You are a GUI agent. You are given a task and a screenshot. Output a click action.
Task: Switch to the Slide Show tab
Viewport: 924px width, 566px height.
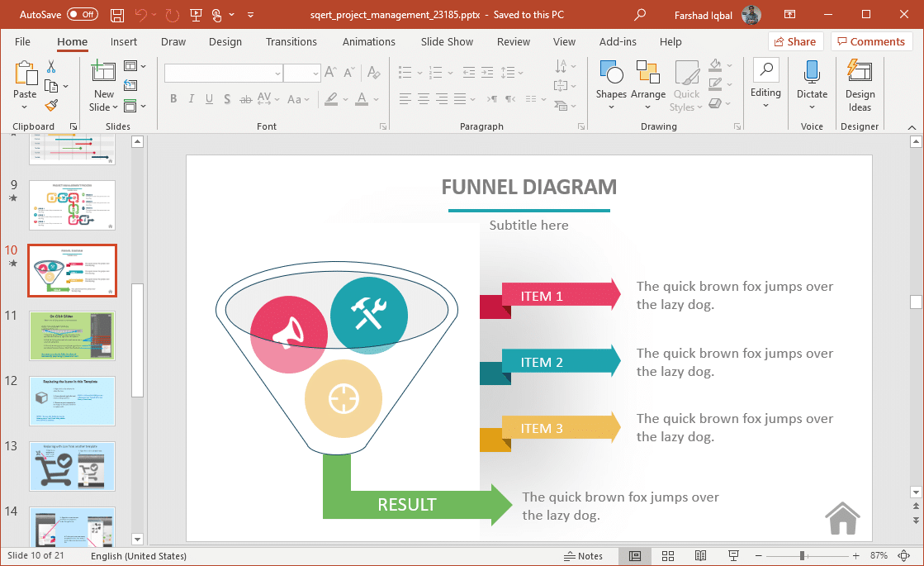pos(447,41)
